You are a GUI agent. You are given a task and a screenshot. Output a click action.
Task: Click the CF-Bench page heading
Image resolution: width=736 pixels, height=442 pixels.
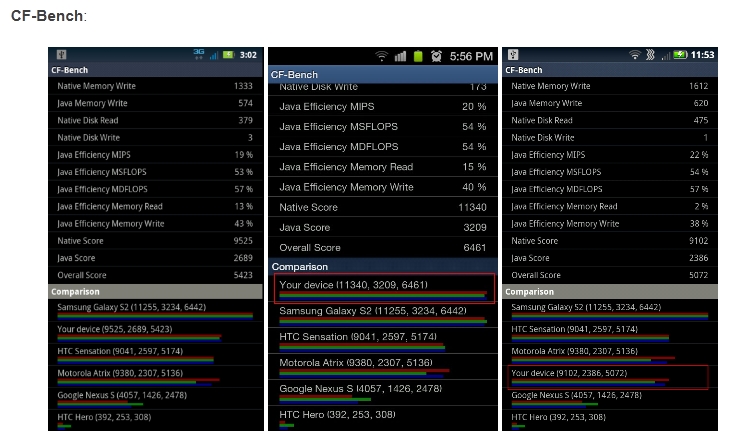pos(48,16)
